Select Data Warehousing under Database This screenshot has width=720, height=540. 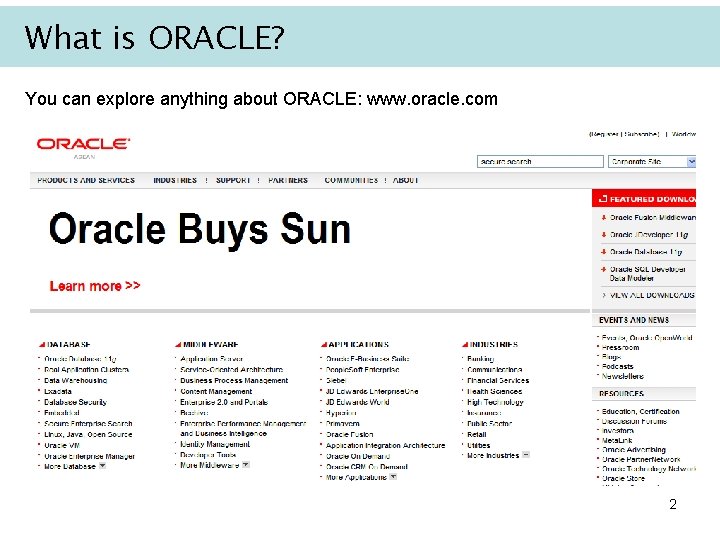pos(76,380)
